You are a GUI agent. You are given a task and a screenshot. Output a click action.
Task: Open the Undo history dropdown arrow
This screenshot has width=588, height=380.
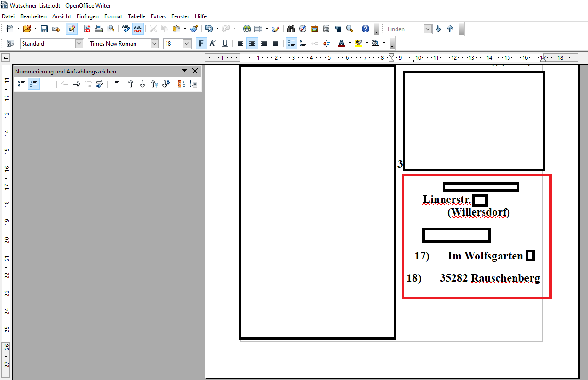[x=217, y=29]
